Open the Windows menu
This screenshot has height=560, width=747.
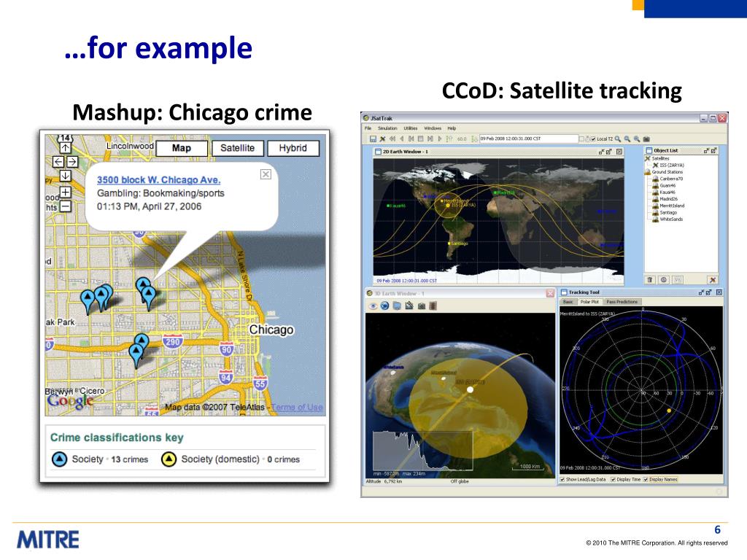(x=433, y=128)
